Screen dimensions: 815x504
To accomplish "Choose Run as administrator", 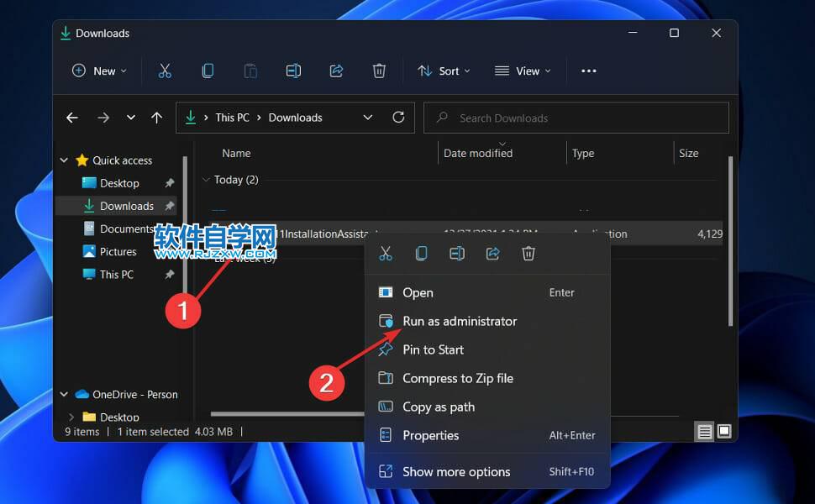I will point(487,321).
